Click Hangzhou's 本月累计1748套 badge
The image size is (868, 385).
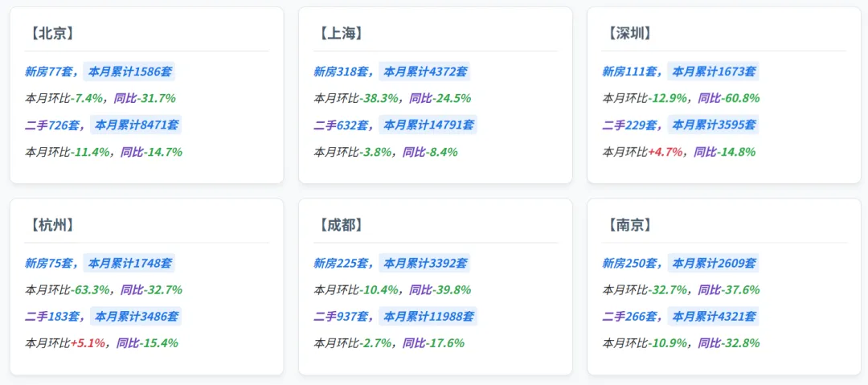pos(129,263)
